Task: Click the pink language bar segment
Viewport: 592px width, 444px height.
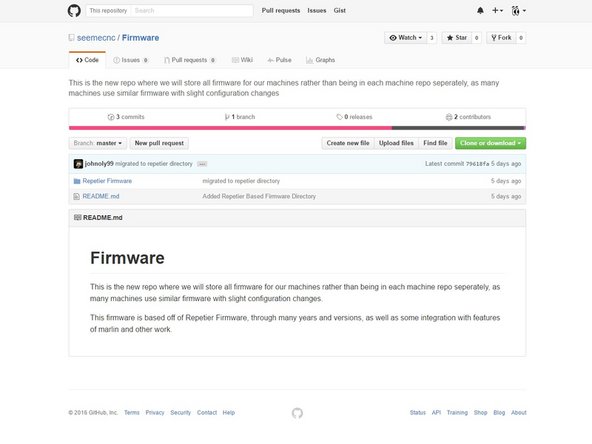Action: pyautogui.click(x=231, y=128)
